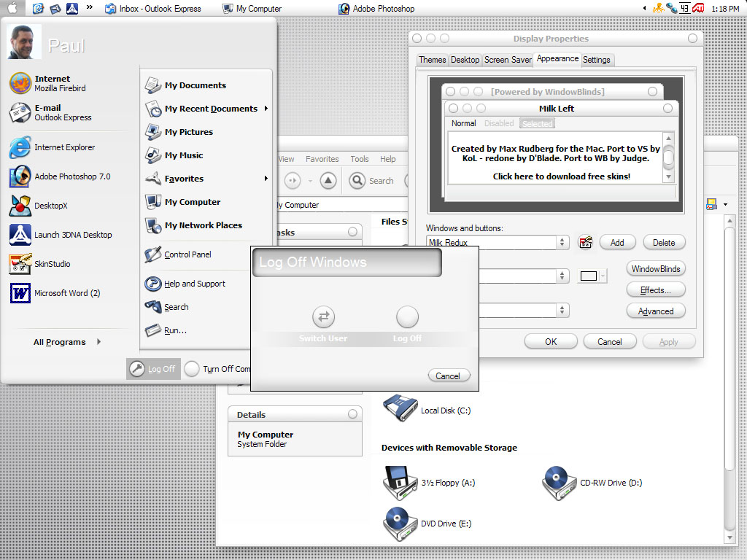This screenshot has width=747, height=560.
Task: Click OK in Display Properties
Action: click(551, 341)
